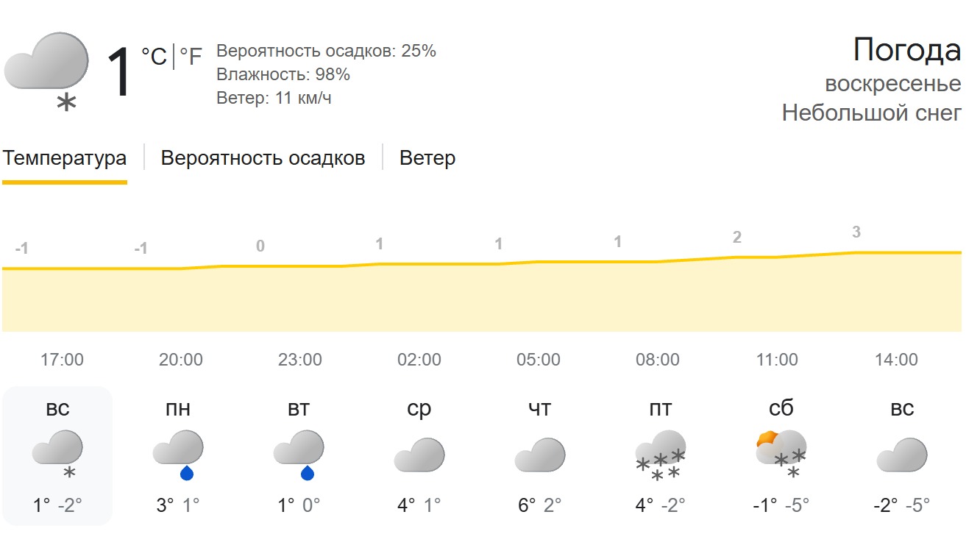This screenshot has height=534, width=980.
Task: Switch units to °F
Action: (x=191, y=57)
